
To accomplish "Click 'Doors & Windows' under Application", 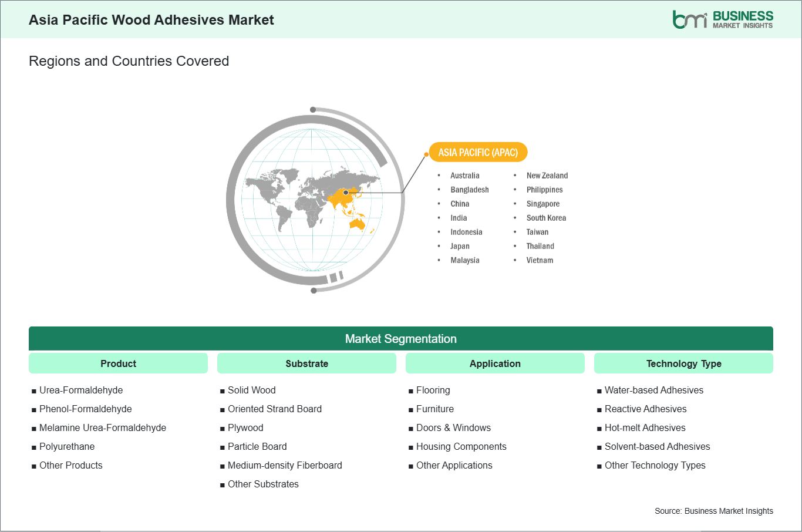I will pyautogui.click(x=453, y=427).
